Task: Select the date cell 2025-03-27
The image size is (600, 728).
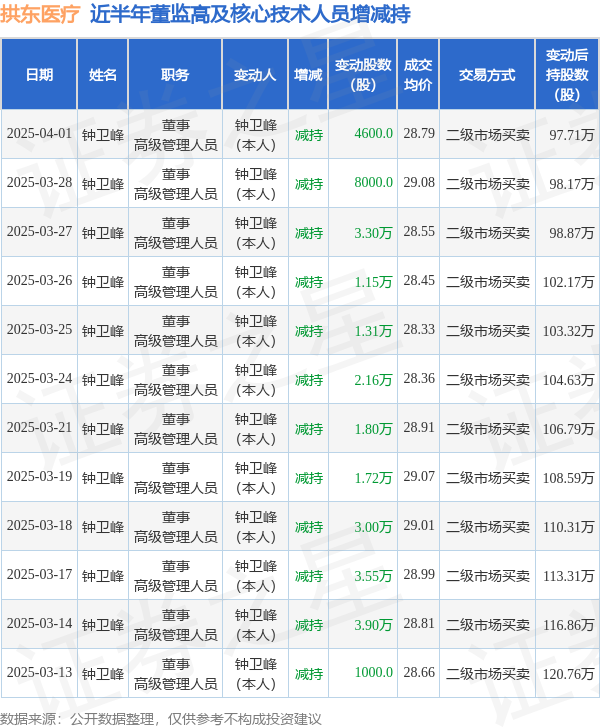Action: pyautogui.click(x=39, y=232)
